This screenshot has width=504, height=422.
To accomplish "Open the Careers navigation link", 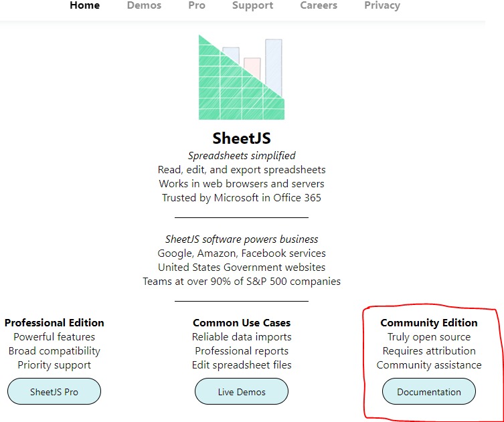I will coord(319,5).
